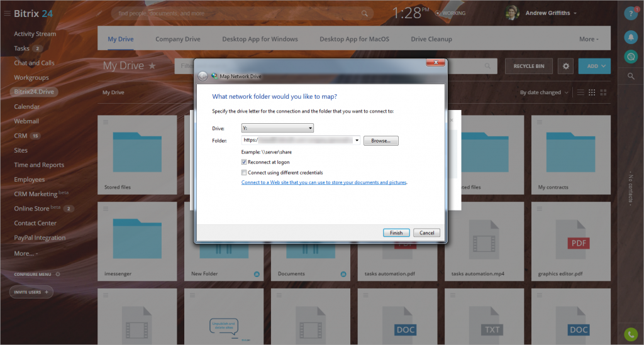This screenshot has height=345, width=644.
Task: Open graphics editor.pdf file
Action: (571, 241)
